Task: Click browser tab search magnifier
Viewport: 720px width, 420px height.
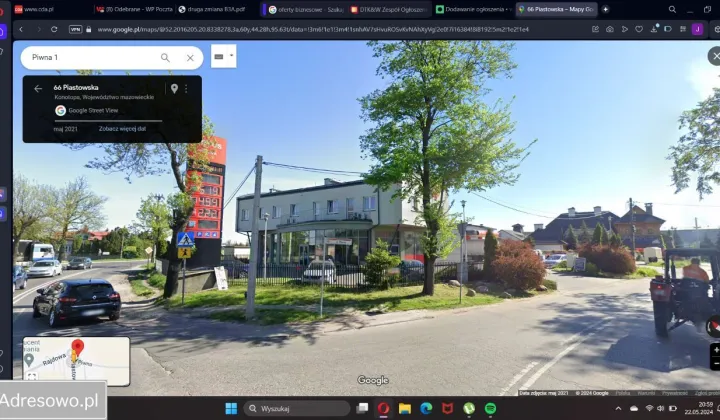Action: click(x=672, y=9)
